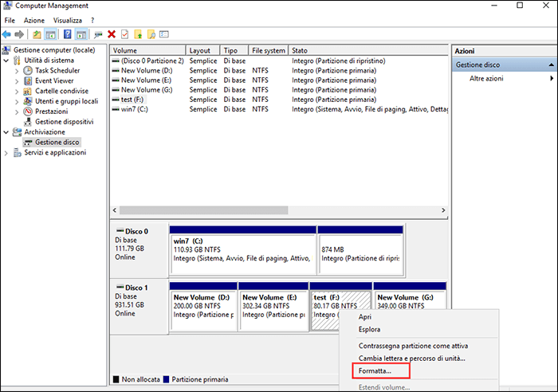The width and height of the screenshot is (558, 392).
Task: Click the Task Scheduler clock icon
Action: tap(28, 70)
